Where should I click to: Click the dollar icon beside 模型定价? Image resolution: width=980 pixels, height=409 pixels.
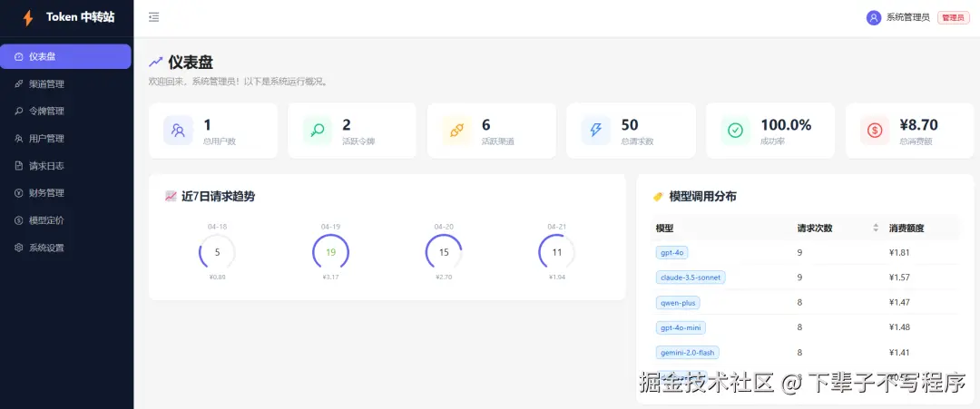[x=19, y=220]
